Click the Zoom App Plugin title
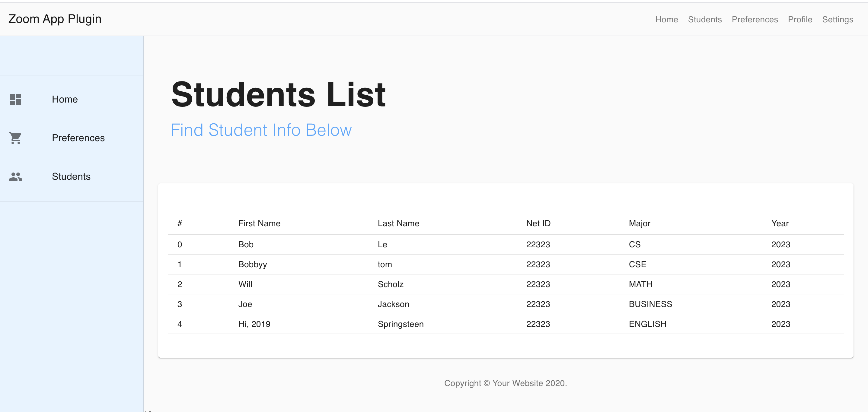868x412 pixels. [55, 19]
